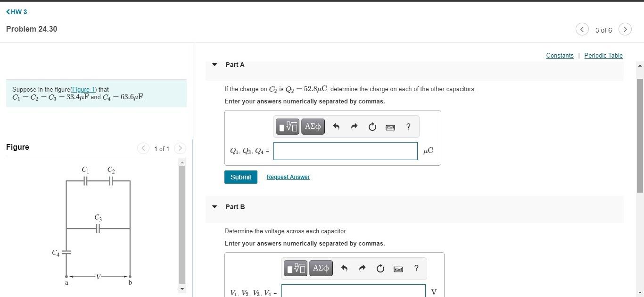This screenshot has width=644, height=297.
Task: Click inside the Q1, Q3, Q4 answer field
Action: pos(345,151)
